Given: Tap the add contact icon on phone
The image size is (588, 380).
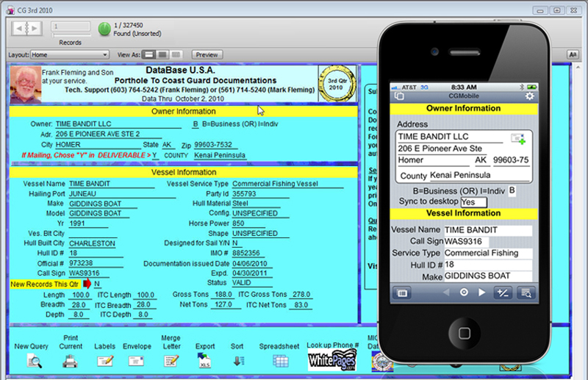Looking at the screenshot, I should coord(518,139).
